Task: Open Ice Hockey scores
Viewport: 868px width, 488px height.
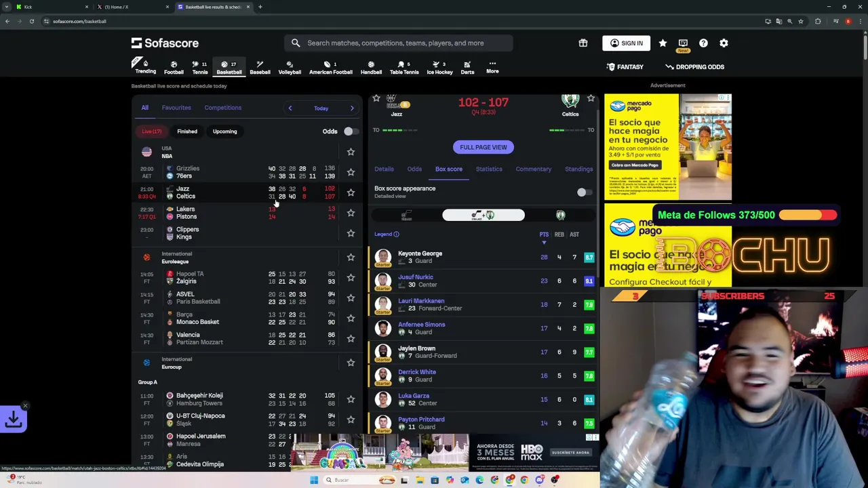Action: pos(439,67)
